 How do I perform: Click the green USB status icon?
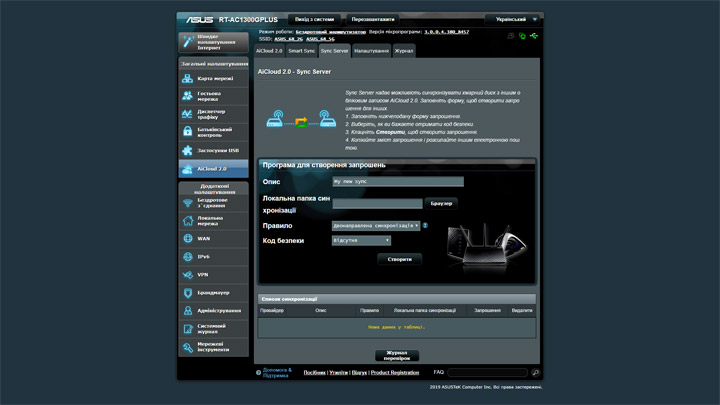[534, 36]
